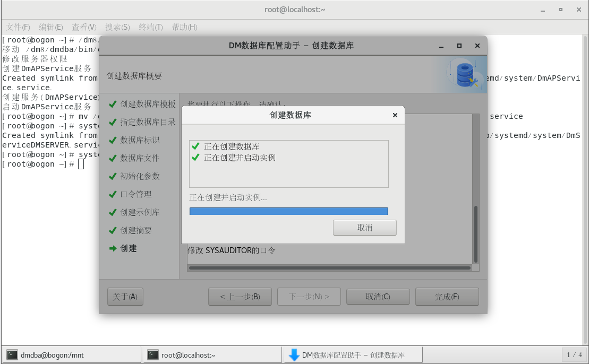589x364 pixels.
Task: Click the 修改 SYSAUDITOR的口令 summary line
Action: point(232,250)
